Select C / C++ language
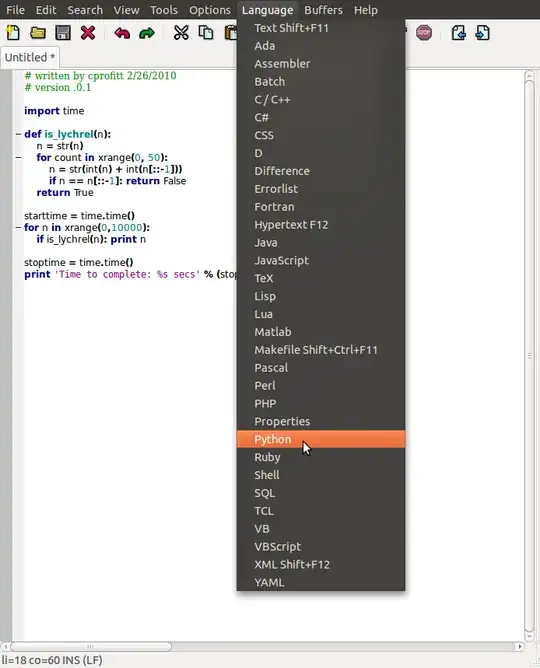Viewport: 540px width, 668px height. (321, 100)
